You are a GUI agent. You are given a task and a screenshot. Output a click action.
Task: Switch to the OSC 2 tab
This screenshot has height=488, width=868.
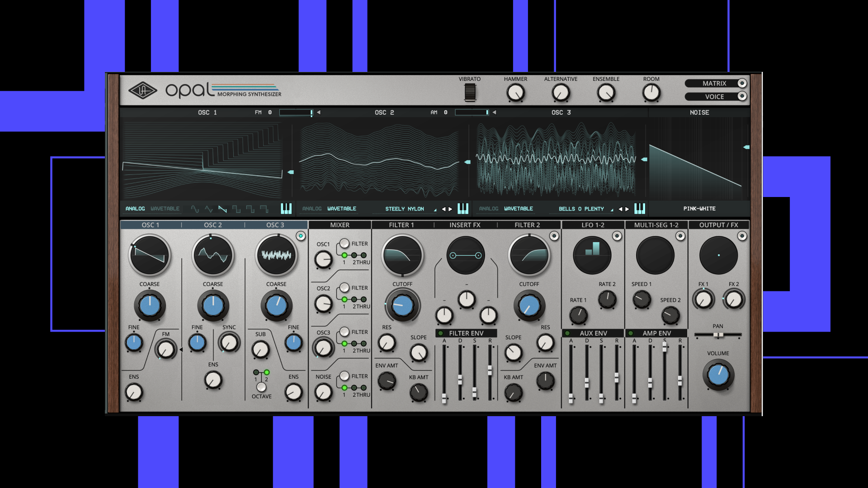pos(212,225)
